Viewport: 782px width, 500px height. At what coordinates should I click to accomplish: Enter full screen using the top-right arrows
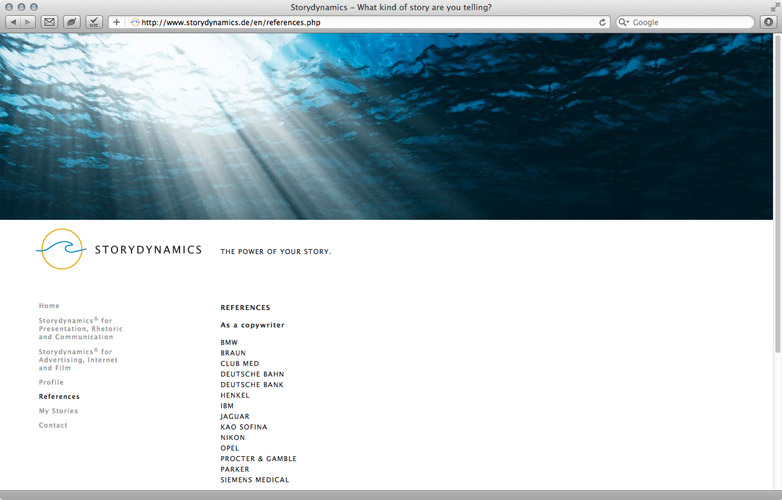[x=775, y=7]
